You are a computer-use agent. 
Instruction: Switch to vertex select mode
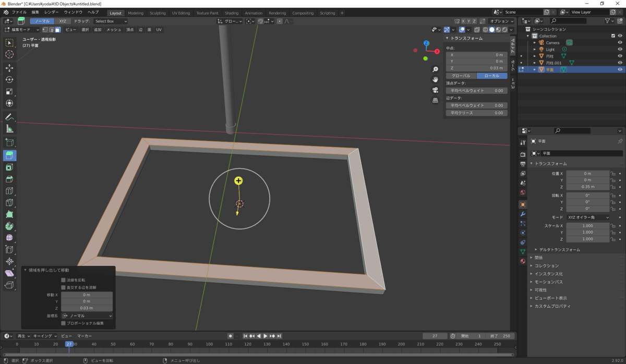click(x=45, y=30)
